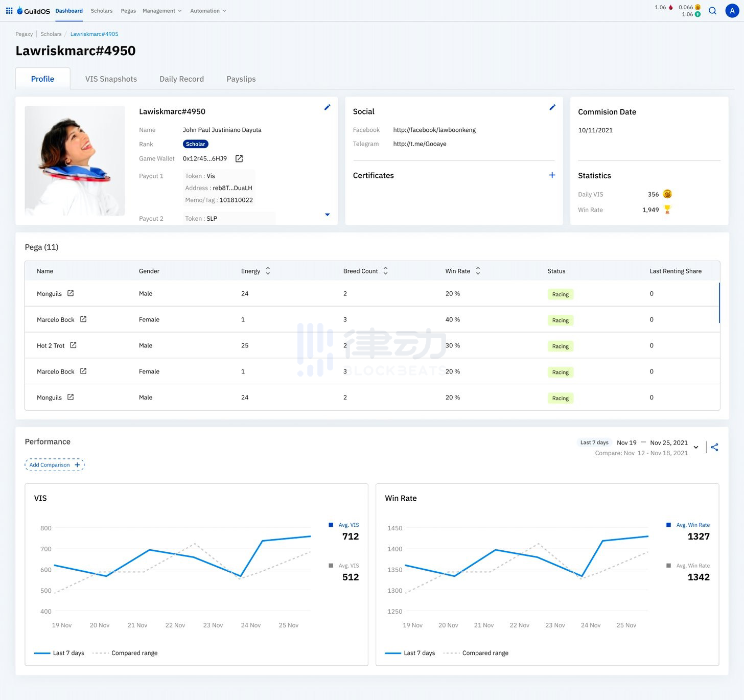Go to Scholars breadcrumb link
This screenshot has width=744, height=700.
pyautogui.click(x=51, y=34)
